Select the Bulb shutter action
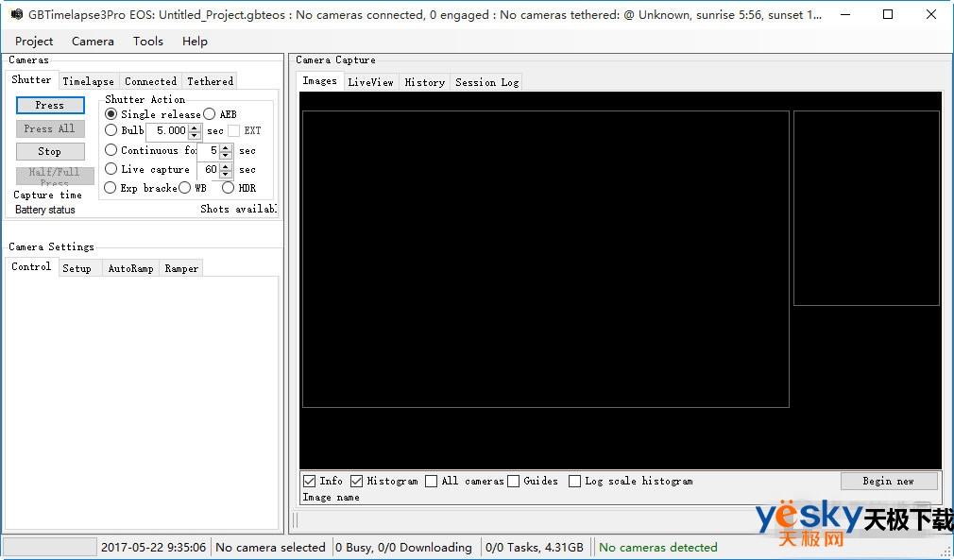Image resolution: width=954 pixels, height=560 pixels. coord(111,131)
